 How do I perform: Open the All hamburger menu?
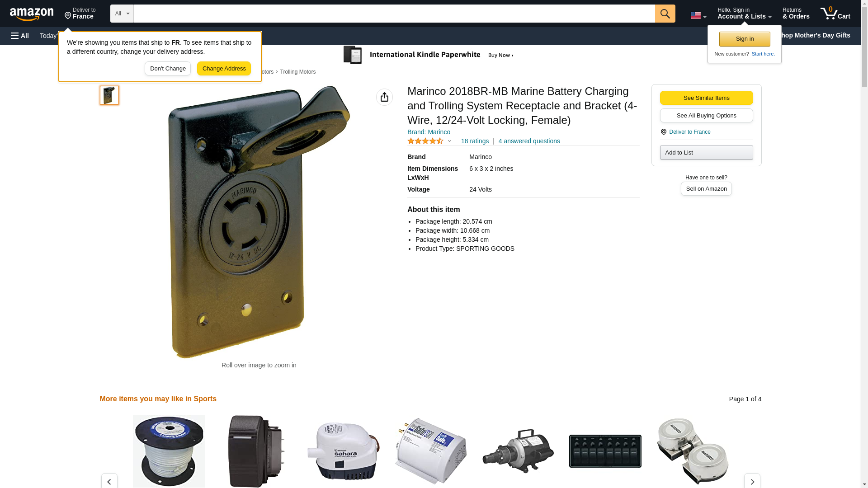20,36
